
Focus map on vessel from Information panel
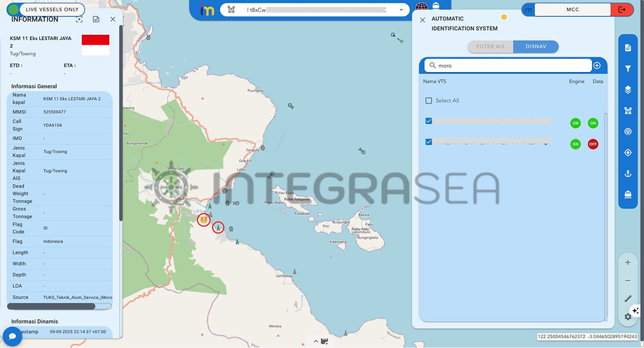[79, 20]
